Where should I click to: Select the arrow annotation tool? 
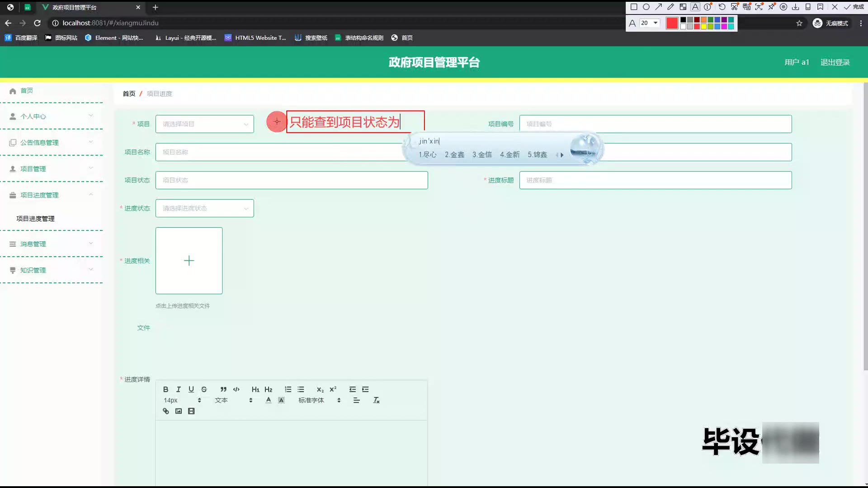659,7
